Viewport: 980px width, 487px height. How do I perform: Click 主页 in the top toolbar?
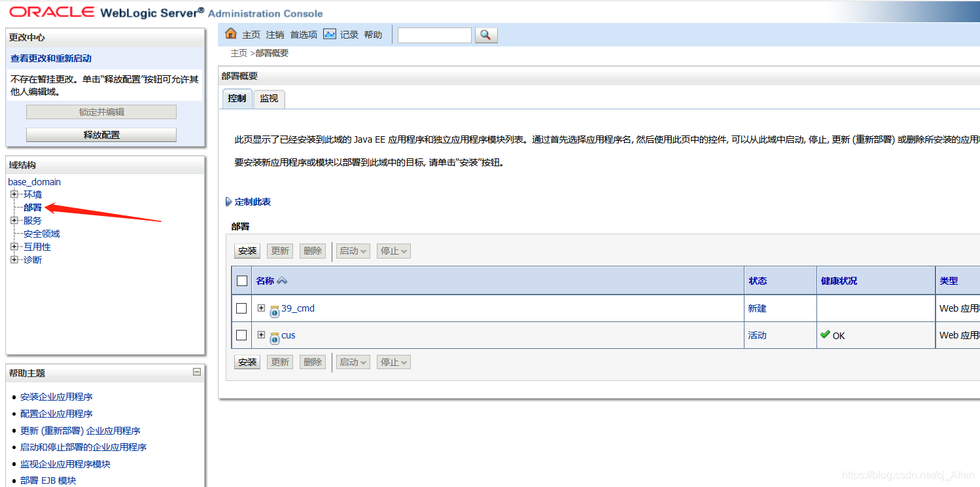click(251, 35)
